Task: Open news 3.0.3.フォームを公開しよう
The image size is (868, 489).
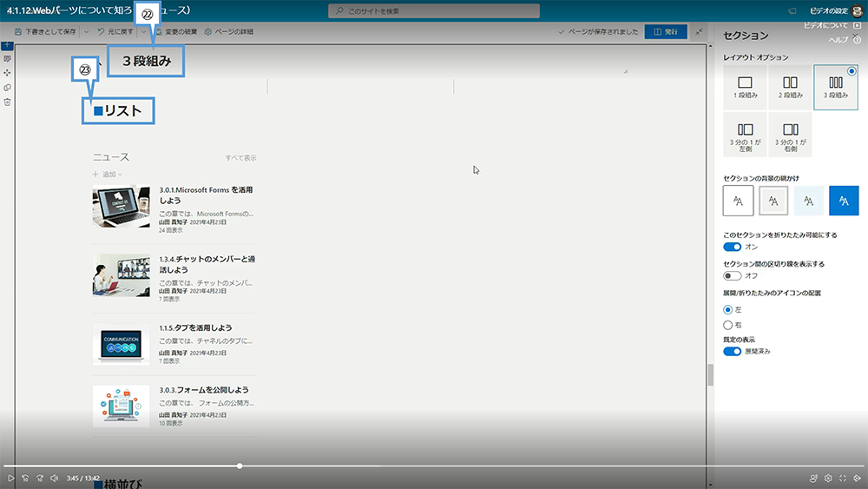Action: [x=204, y=390]
